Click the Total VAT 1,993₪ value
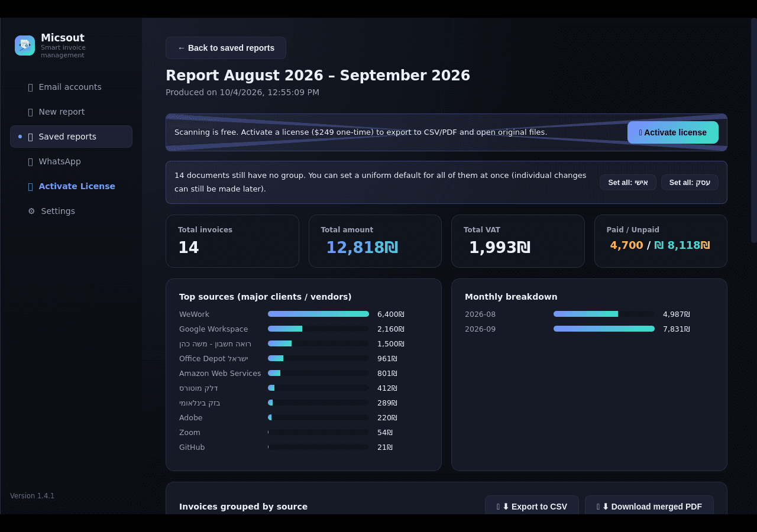757x532 pixels. [500, 248]
